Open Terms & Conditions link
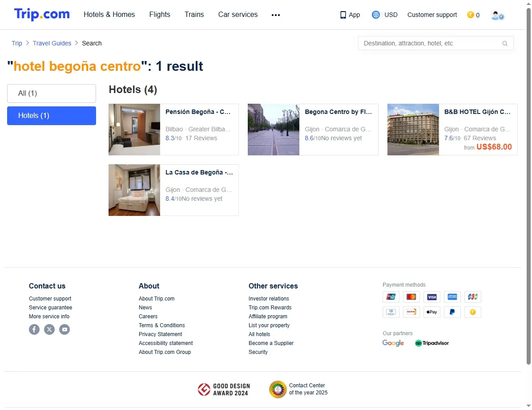Screen dimensions: 532x410 point(162,325)
